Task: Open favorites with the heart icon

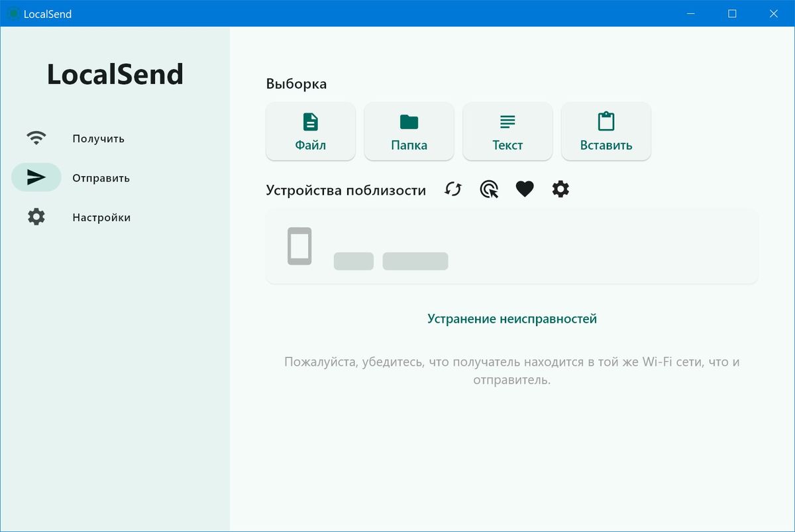Action: [x=525, y=189]
